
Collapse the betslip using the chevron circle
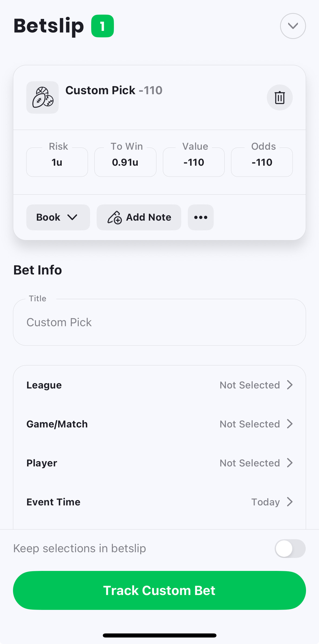[293, 26]
